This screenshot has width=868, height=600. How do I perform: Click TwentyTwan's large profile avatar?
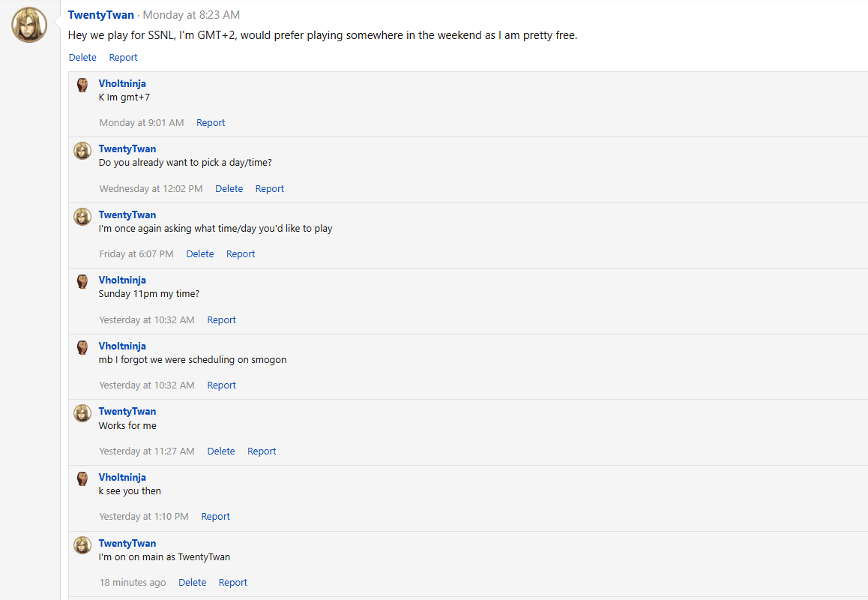click(29, 25)
